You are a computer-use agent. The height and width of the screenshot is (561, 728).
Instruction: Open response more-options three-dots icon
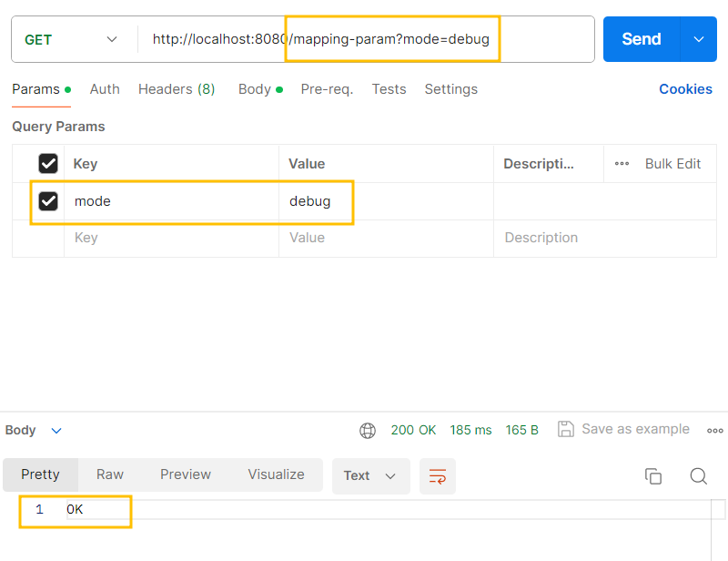tap(714, 431)
